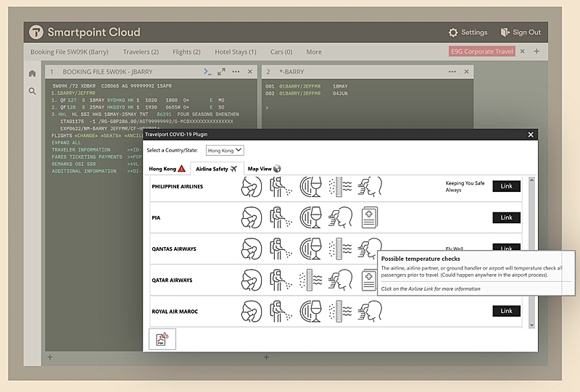580x392 pixels.
Task: Click the Philippine Airlines reduced meal service icon
Action: coord(310,186)
